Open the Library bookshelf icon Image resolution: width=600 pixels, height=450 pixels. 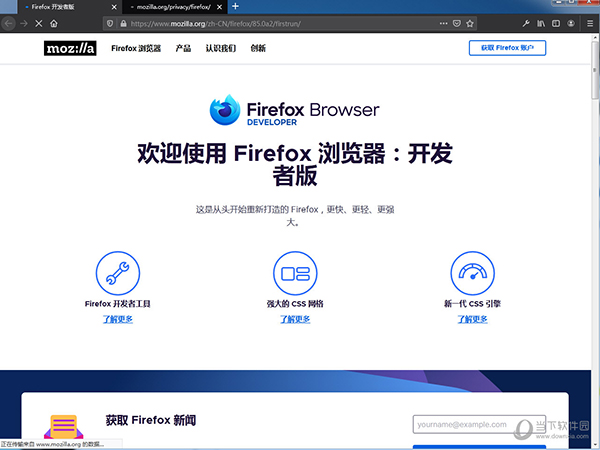(541, 23)
